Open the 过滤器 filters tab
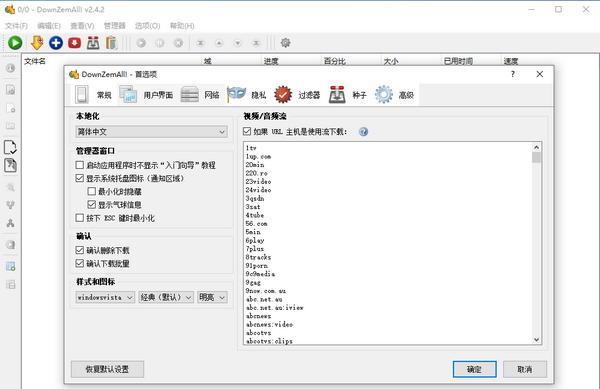 coord(297,94)
